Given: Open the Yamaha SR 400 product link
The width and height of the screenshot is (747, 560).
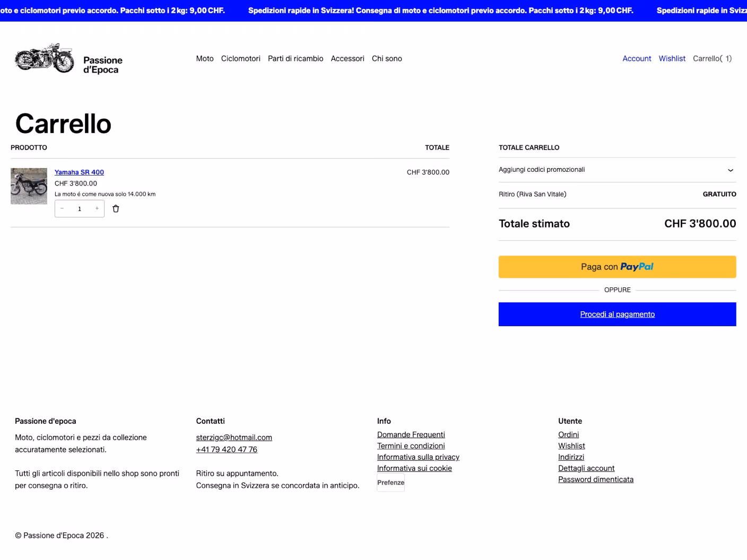Looking at the screenshot, I should [79, 172].
